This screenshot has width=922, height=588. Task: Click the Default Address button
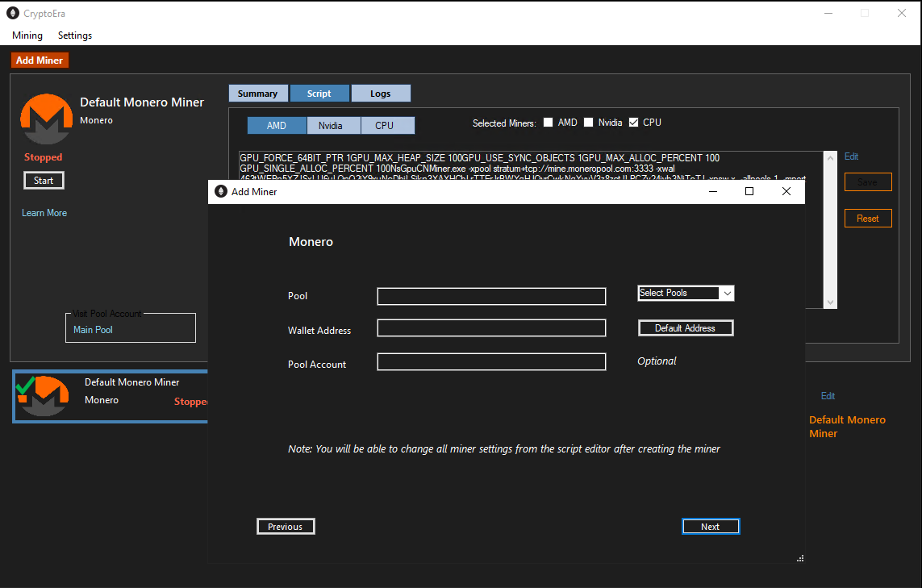tap(686, 328)
